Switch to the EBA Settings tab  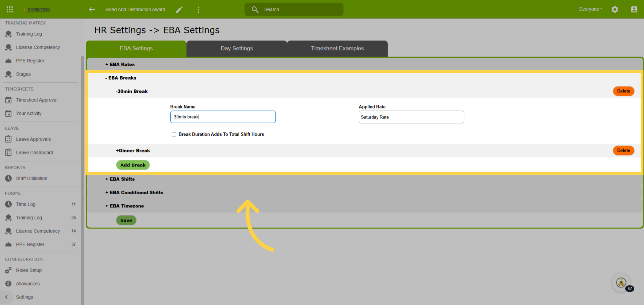136,49
